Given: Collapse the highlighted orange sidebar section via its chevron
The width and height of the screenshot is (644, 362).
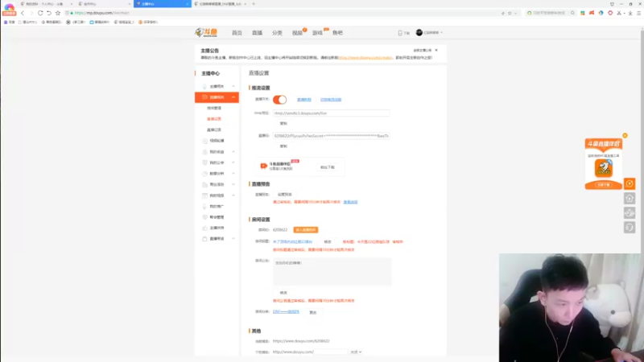Looking at the screenshot, I should point(233,97).
